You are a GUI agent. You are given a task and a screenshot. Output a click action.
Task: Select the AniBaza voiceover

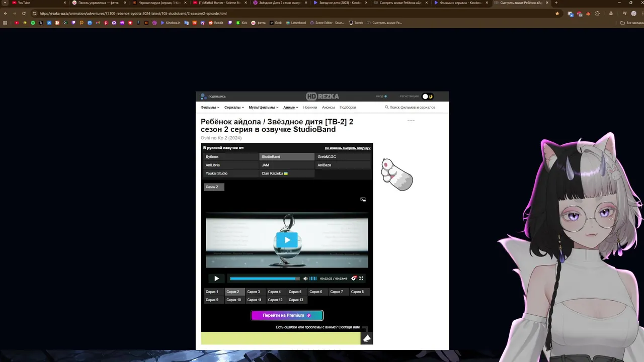pyautogui.click(x=343, y=165)
